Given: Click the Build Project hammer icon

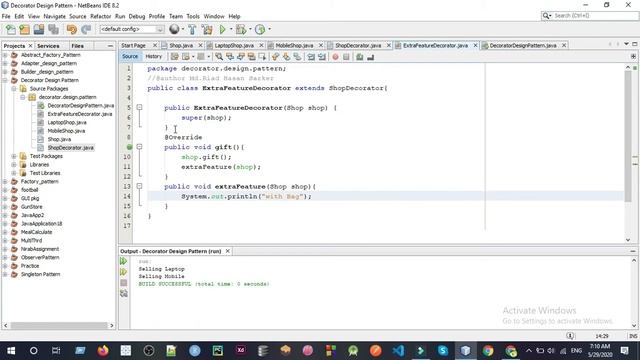Looking at the screenshot, I should [192, 29].
